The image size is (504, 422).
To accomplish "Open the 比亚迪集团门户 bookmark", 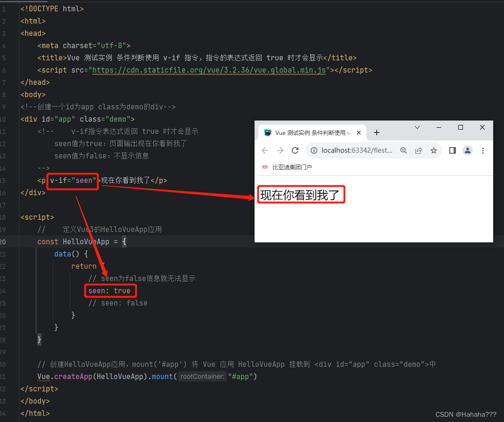I will [x=287, y=167].
